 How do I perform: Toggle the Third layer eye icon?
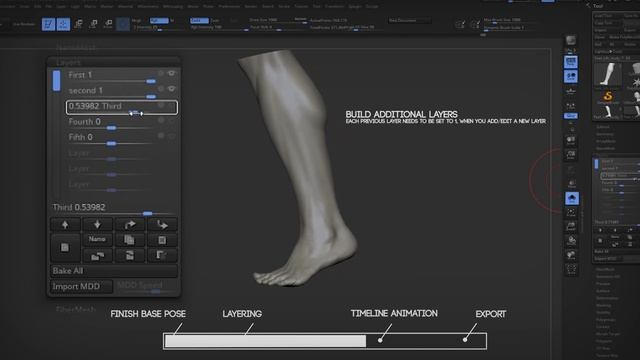coord(171,106)
